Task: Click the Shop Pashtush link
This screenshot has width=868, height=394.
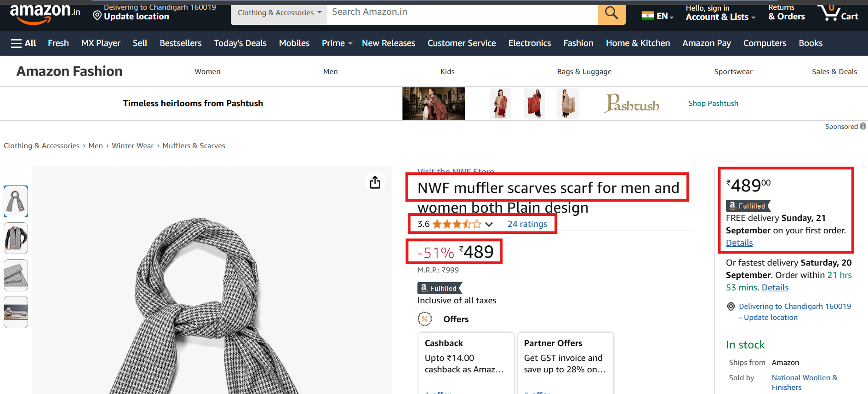Action: coord(713,104)
